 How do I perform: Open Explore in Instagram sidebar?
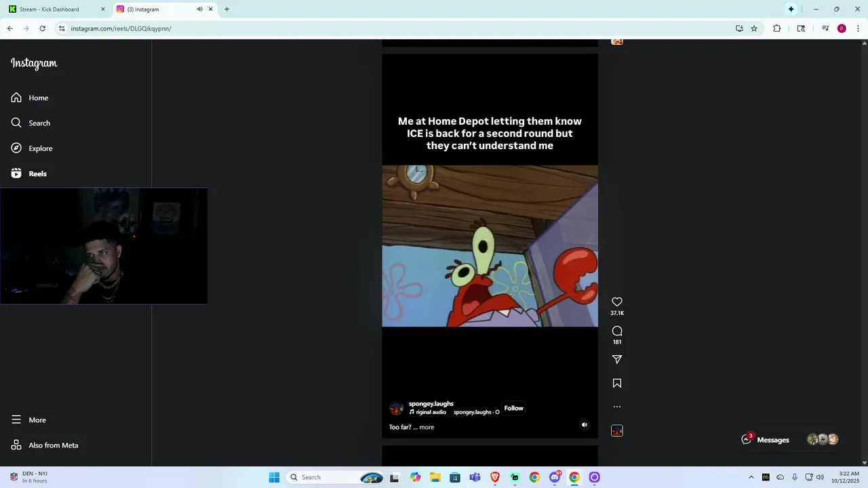coord(32,148)
